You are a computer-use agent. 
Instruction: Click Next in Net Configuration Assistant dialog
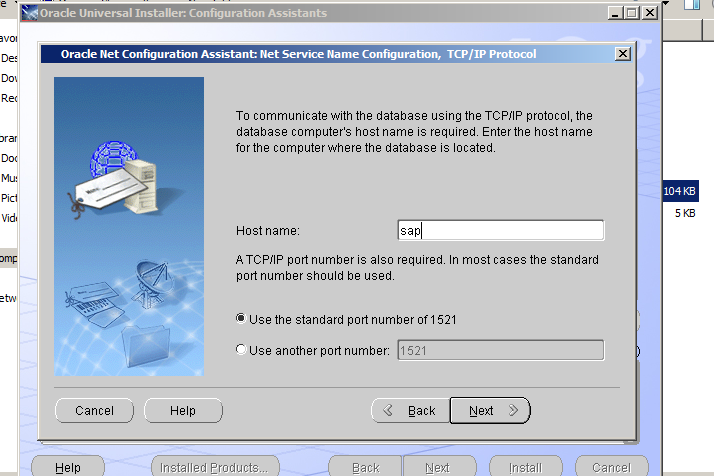[490, 410]
